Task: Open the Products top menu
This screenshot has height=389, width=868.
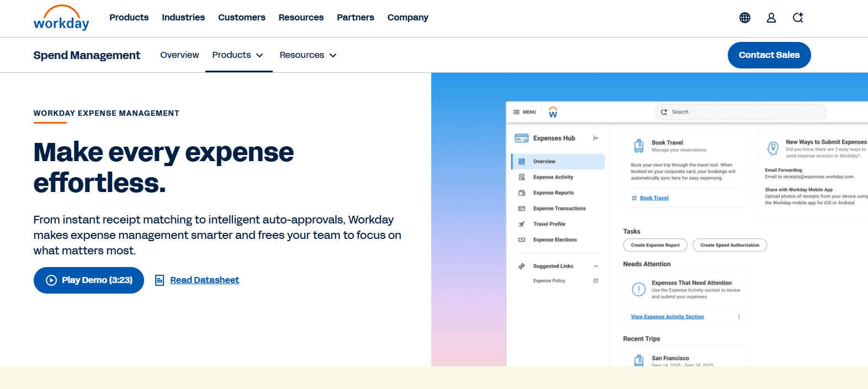Action: (129, 18)
